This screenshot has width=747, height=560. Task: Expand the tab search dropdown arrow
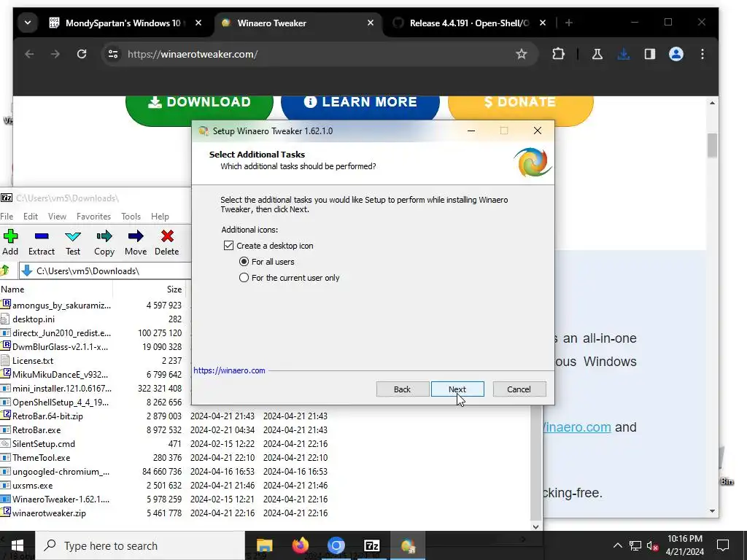click(x=28, y=23)
